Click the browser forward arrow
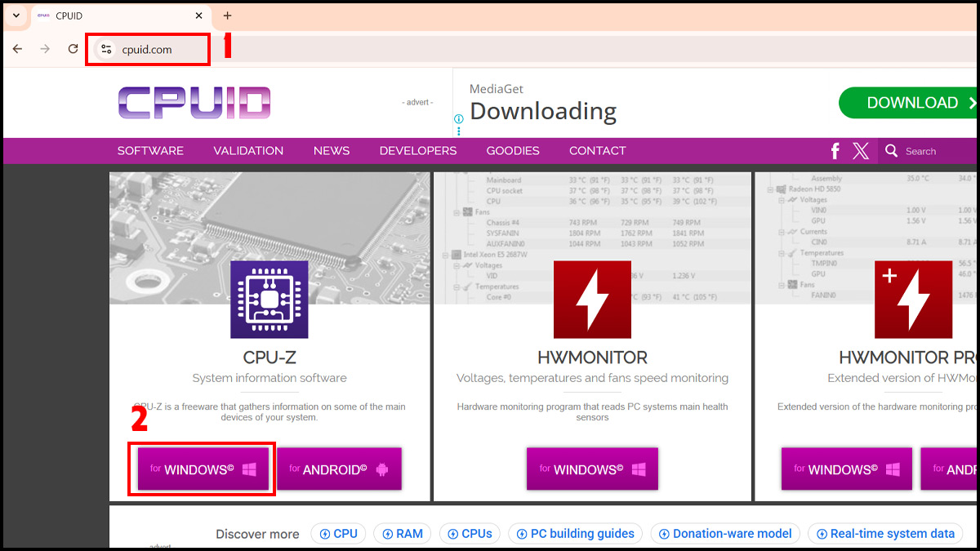The width and height of the screenshot is (980, 551). pos(45,49)
